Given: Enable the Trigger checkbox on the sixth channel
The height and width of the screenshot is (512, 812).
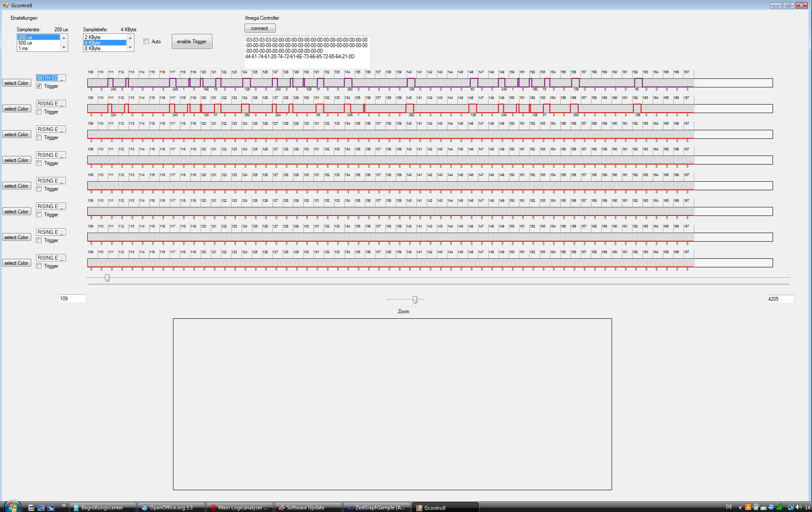Looking at the screenshot, I should [39, 215].
